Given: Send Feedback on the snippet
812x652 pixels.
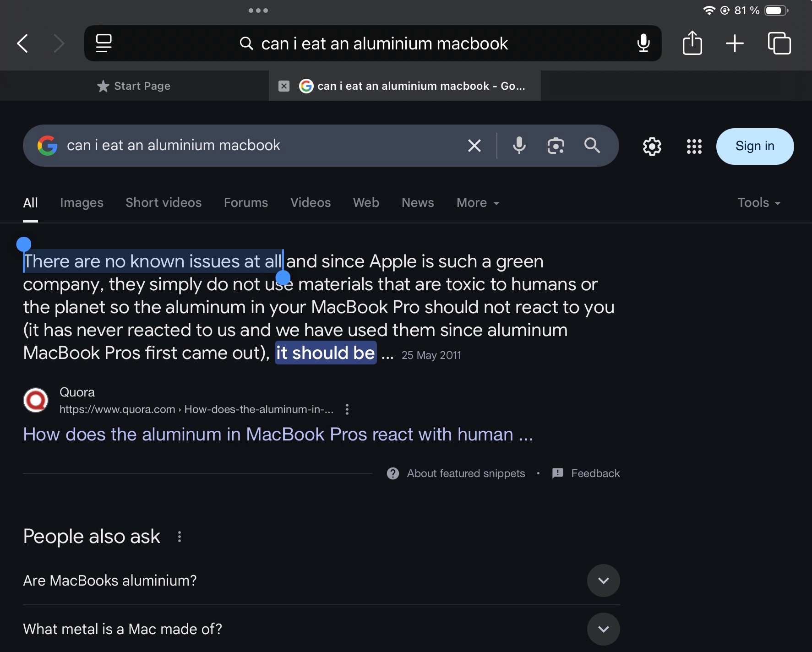Looking at the screenshot, I should [x=595, y=473].
